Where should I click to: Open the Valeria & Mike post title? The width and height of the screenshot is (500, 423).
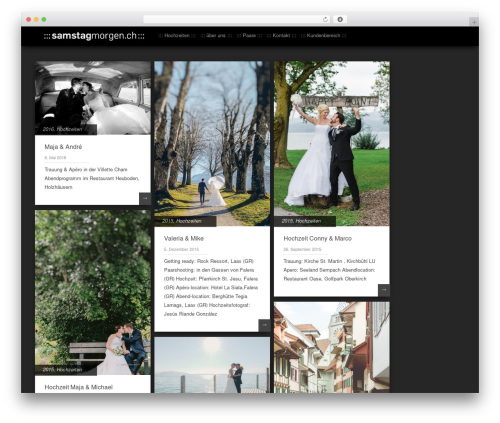(x=184, y=238)
